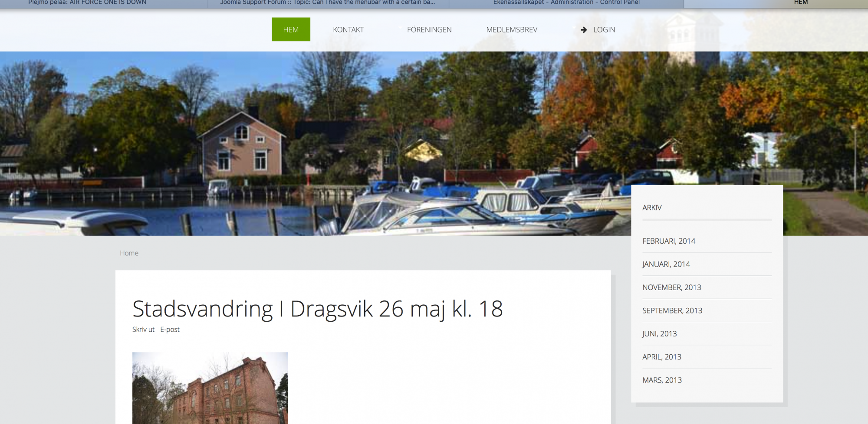
Task: Open the Stadsvandring I Dragsvik article title
Action: [318, 309]
